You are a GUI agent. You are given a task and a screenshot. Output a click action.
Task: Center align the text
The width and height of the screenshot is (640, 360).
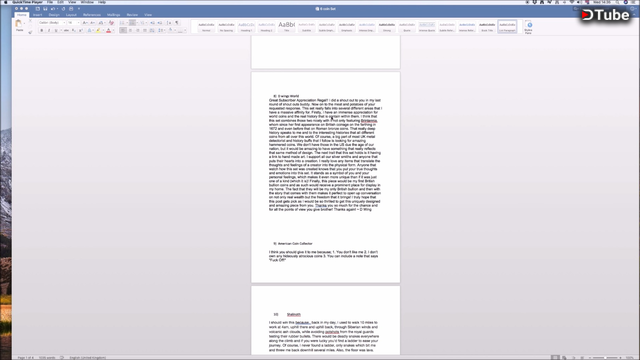click(x=131, y=31)
